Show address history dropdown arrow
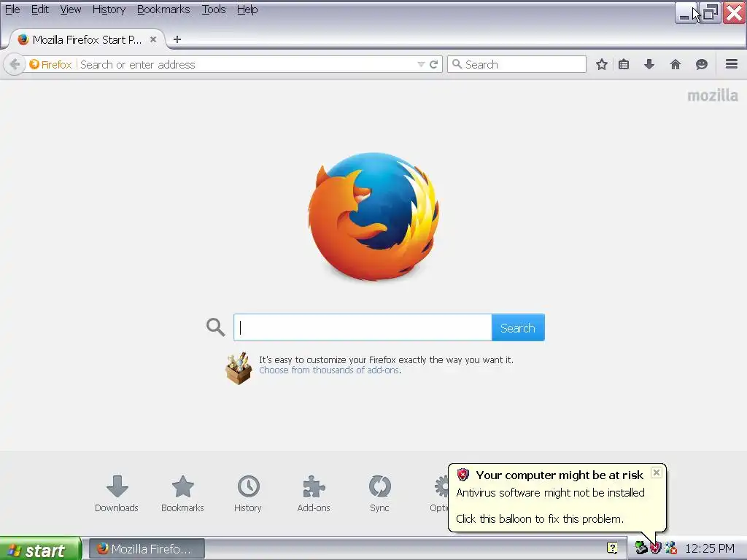 click(421, 64)
